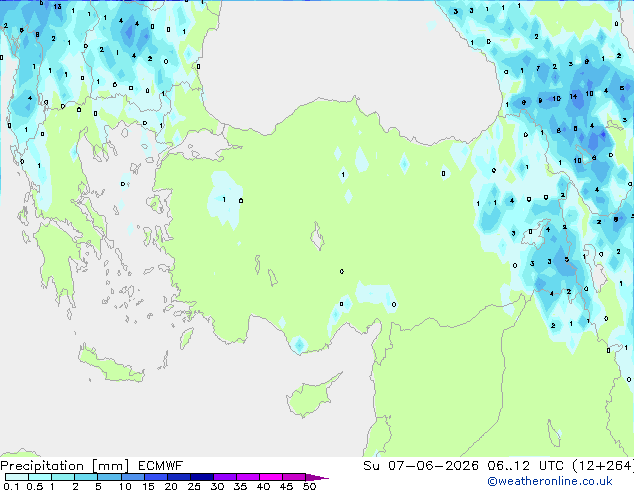634x490 pixels.
Task: Click the over-50 mm arrow at legend end
Action: tap(317, 477)
